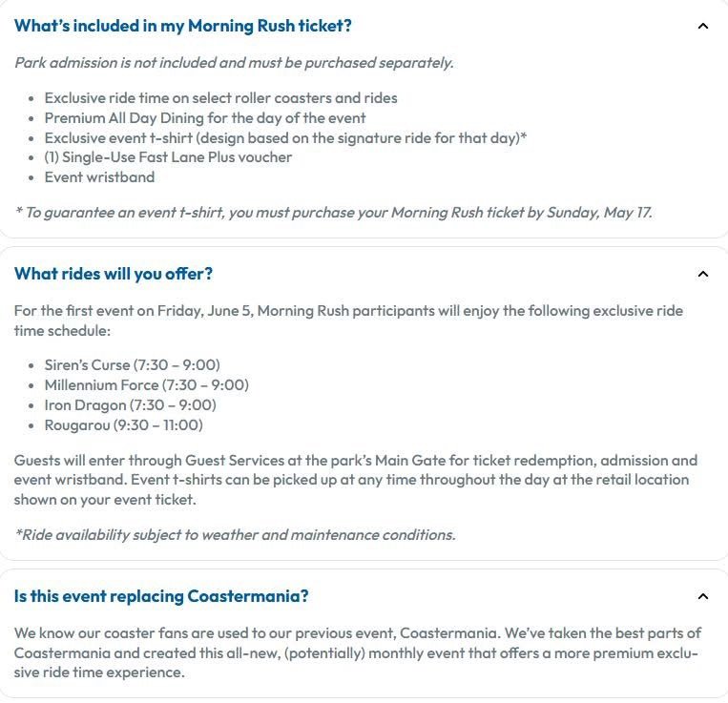The height and width of the screenshot is (703, 728).
Task: Click the t-shirt guarantee May 17 footnote
Action: pyautogui.click(x=334, y=213)
